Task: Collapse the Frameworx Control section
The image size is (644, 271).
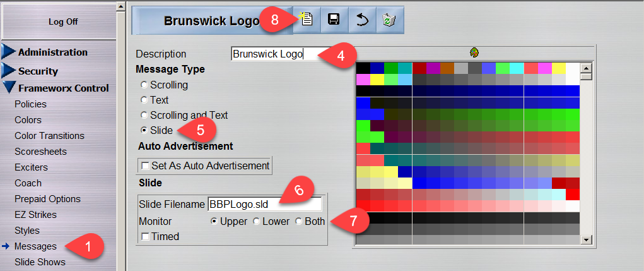Action: tap(63, 88)
